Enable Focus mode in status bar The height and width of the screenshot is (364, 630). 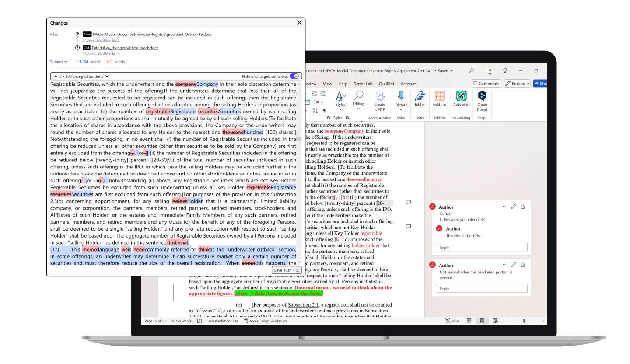452,321
